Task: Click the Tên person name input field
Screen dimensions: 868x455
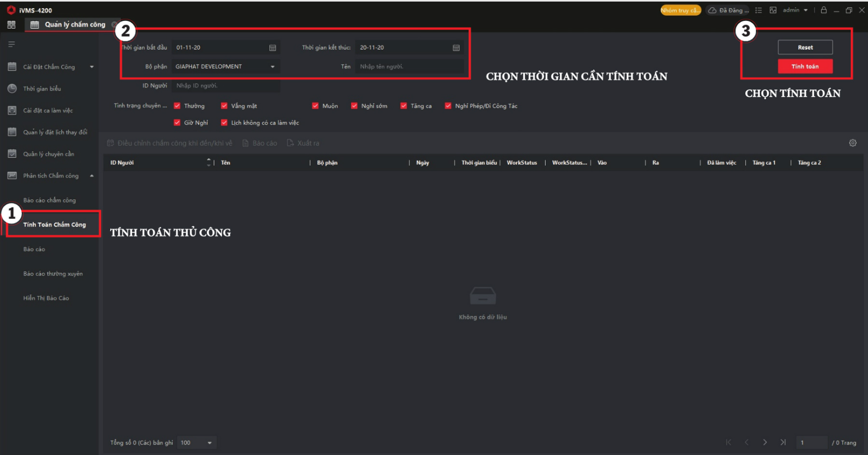Action: click(x=409, y=67)
